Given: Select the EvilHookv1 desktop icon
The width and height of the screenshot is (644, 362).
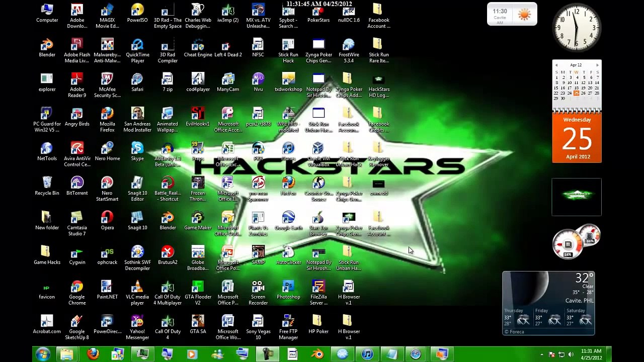Looking at the screenshot, I should [x=198, y=117].
